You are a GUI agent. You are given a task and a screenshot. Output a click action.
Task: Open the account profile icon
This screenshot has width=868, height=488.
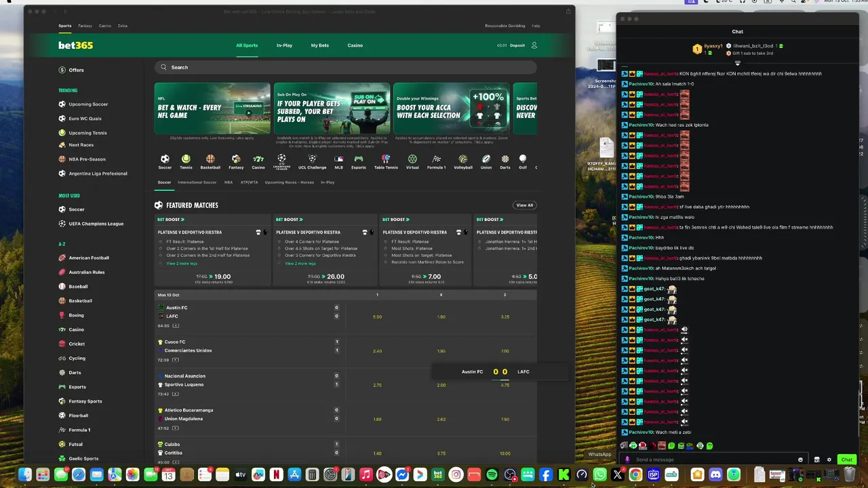point(534,45)
